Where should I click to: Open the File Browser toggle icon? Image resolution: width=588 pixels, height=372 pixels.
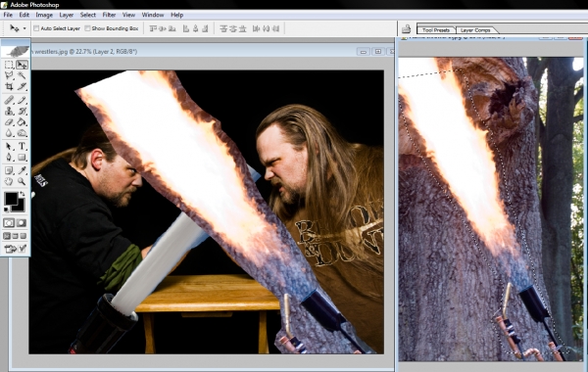[406, 28]
